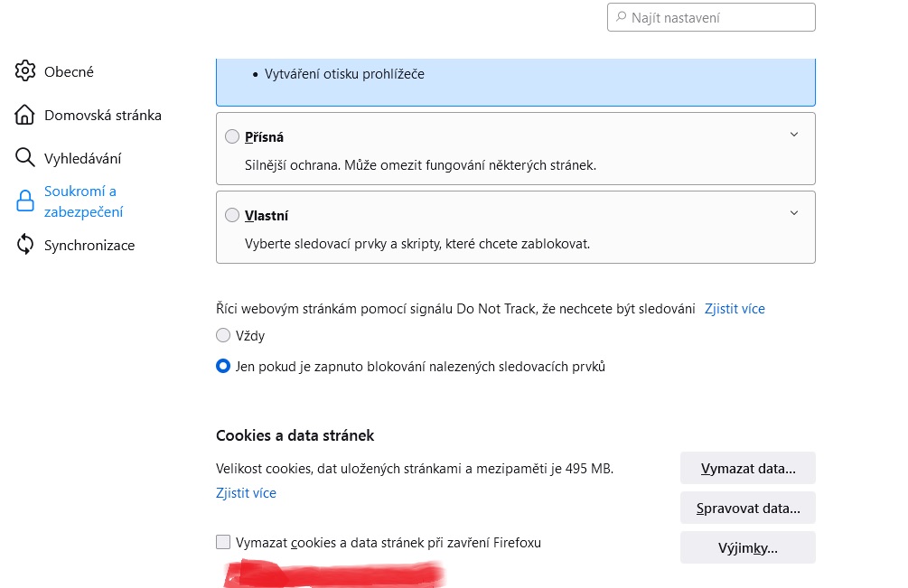The height and width of the screenshot is (588, 908).
Task: Open Zjistit více link for Do Not Track
Action: (735, 309)
